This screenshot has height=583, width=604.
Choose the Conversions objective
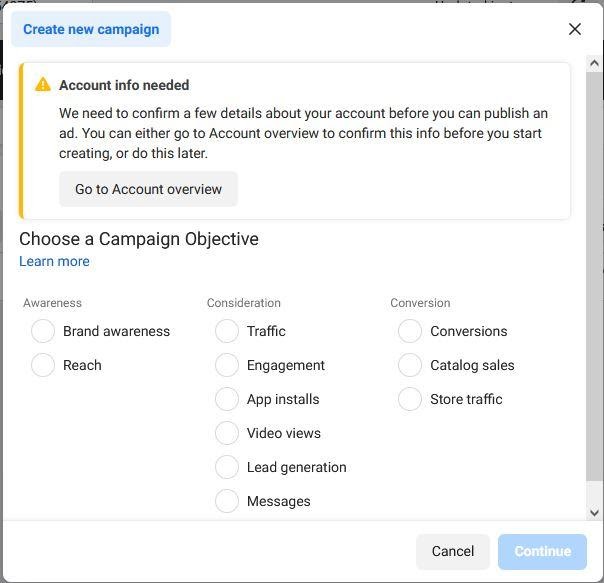(410, 331)
